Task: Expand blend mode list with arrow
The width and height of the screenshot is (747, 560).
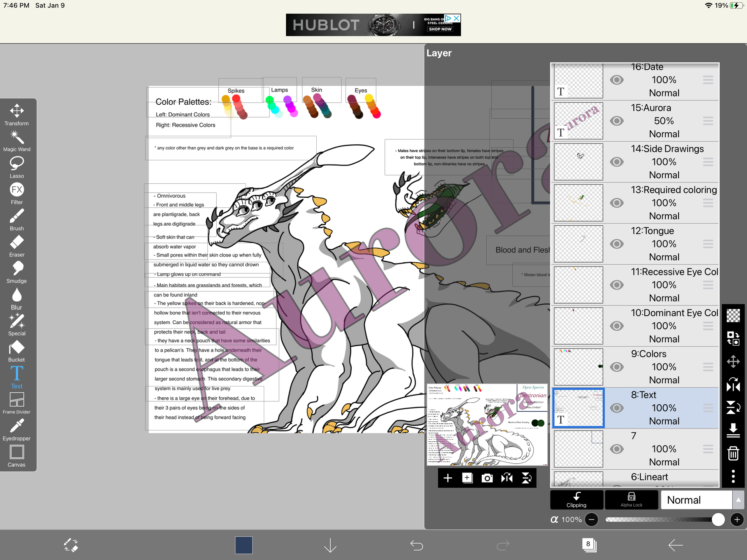Action: (738, 500)
